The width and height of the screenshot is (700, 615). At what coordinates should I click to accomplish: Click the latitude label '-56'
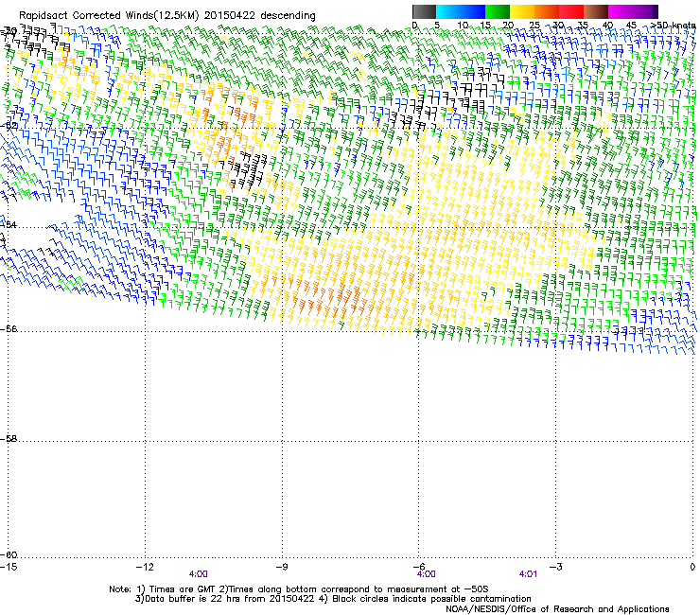click(9, 328)
